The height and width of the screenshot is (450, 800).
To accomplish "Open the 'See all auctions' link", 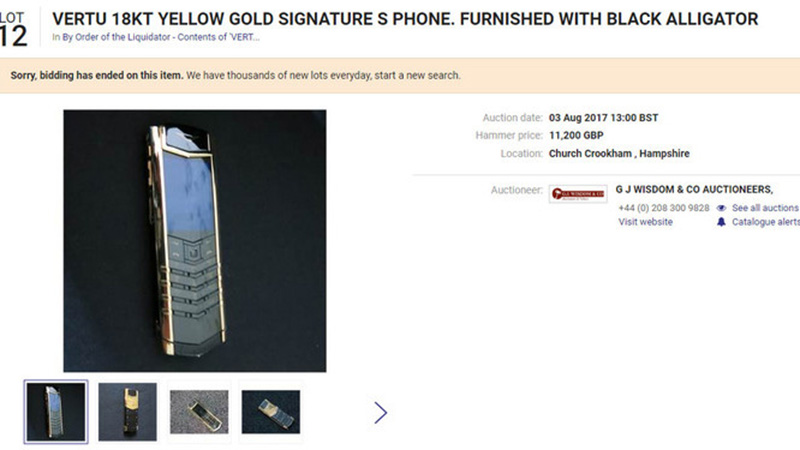I will (x=765, y=208).
